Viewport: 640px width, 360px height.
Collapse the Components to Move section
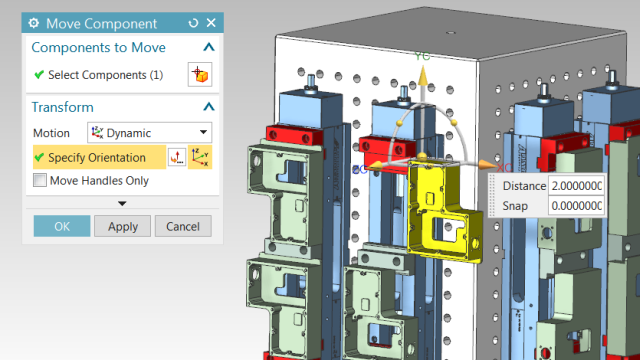pos(209,47)
